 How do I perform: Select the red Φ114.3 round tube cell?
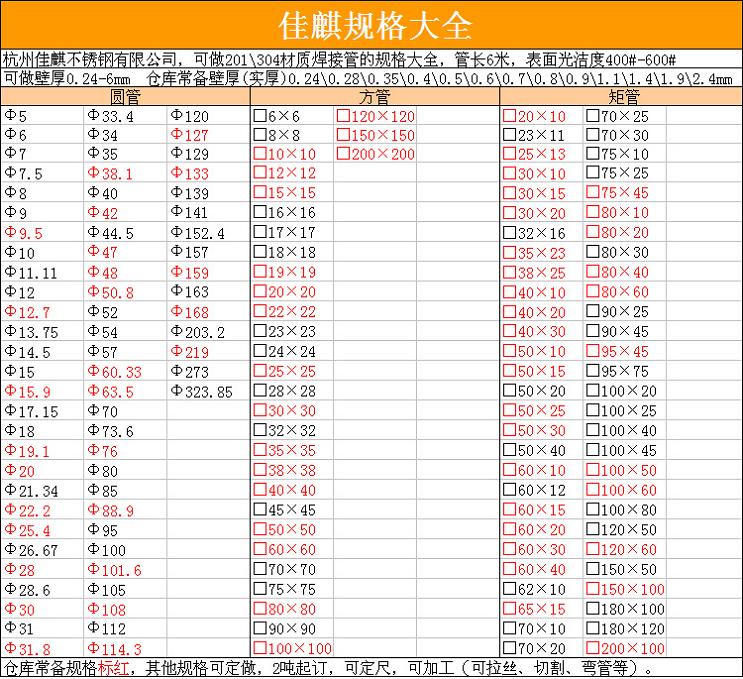click(115, 649)
